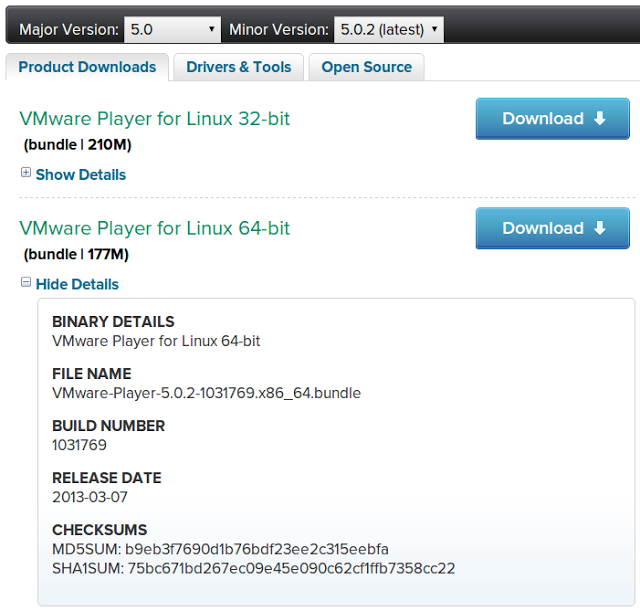Click the minus icon beside Hide Details
Screen dimensions: 640x611
pos(26,282)
